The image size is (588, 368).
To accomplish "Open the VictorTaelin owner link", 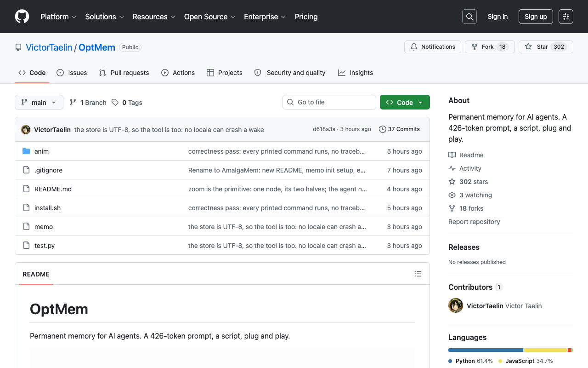I will pos(49,47).
